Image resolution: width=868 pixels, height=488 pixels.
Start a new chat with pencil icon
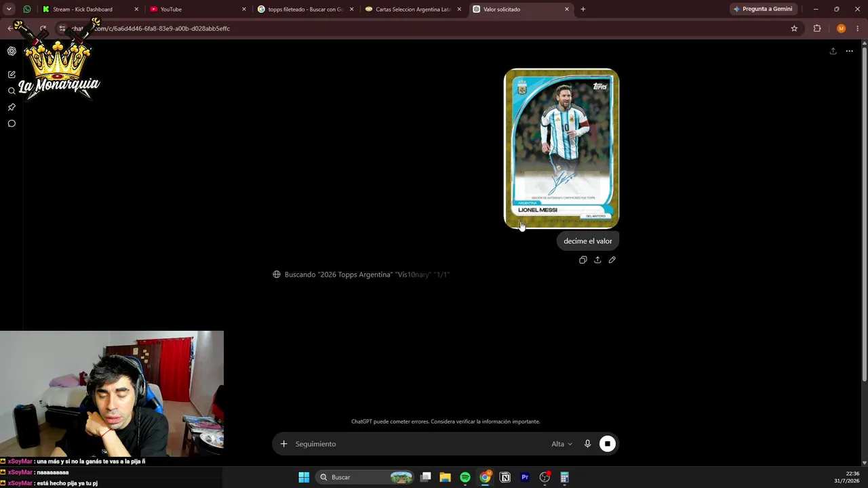(x=12, y=75)
